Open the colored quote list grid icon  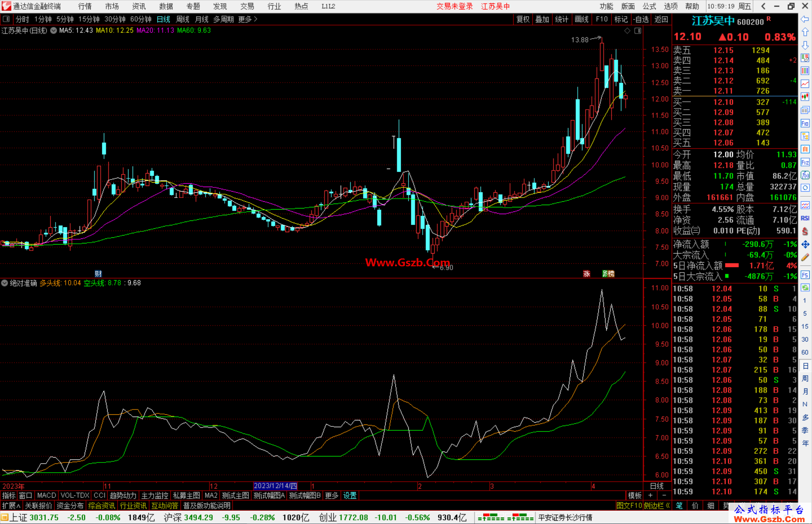[805, 71]
